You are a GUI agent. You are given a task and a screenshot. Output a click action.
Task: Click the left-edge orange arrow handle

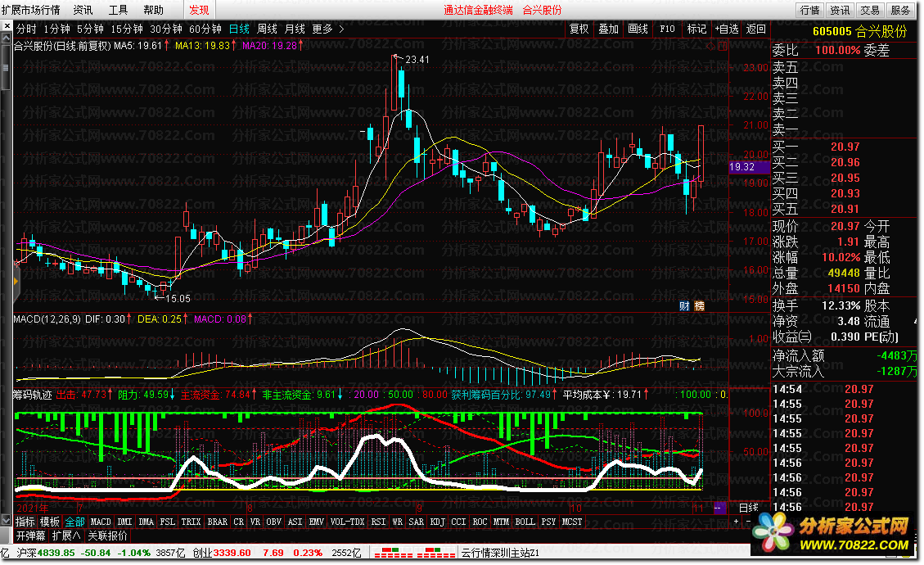pyautogui.click(x=16, y=282)
